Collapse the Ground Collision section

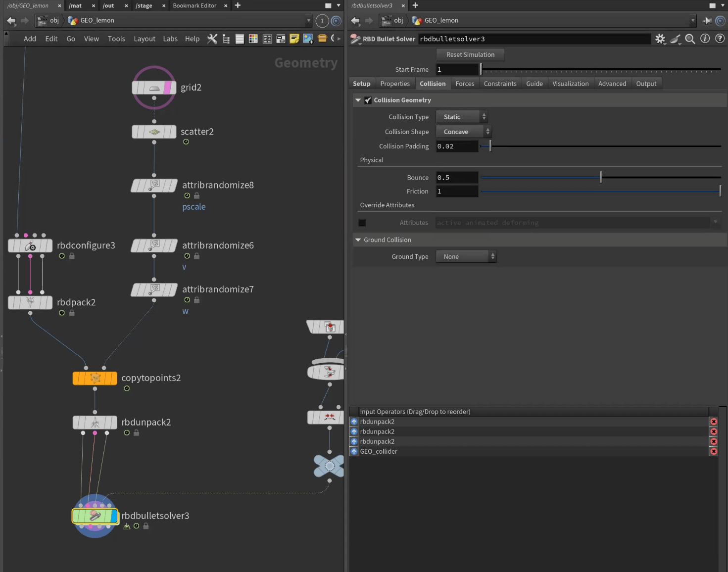point(358,240)
